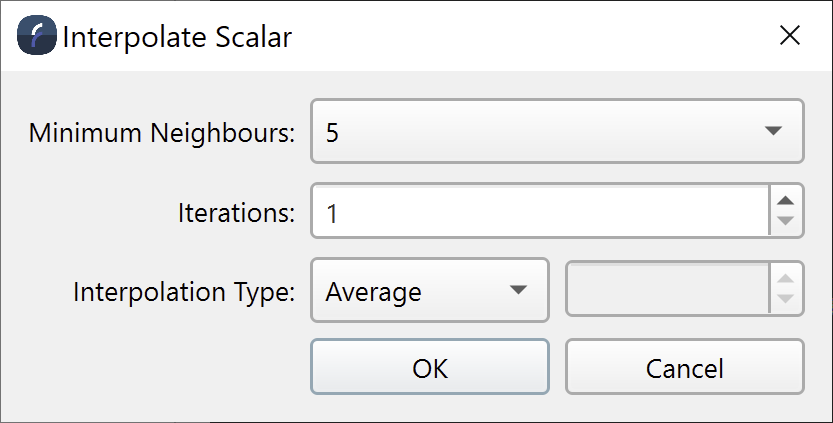Click the value 5 in Minimum Neighbours
833x423 pixels.
pos(333,131)
